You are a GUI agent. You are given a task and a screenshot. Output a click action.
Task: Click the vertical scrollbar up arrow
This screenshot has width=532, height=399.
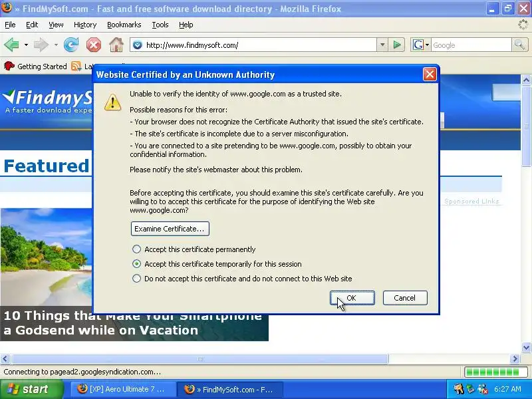[x=526, y=80]
